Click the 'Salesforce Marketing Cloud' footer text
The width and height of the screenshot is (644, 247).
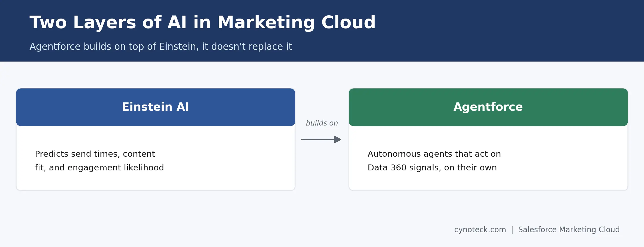[569, 230]
